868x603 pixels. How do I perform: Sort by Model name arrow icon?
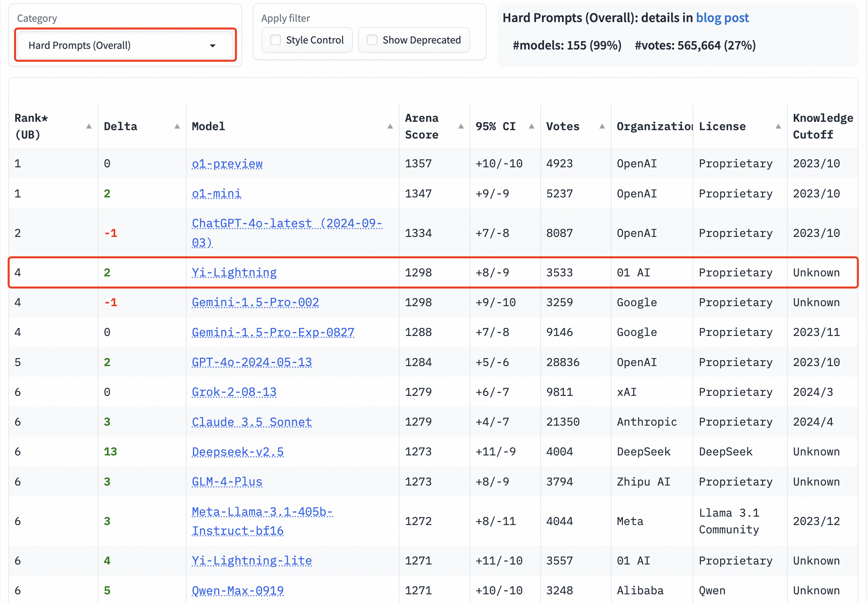[390, 126]
